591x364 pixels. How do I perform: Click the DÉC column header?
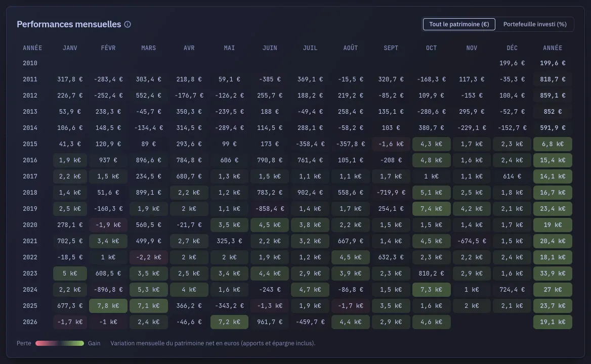coord(512,48)
